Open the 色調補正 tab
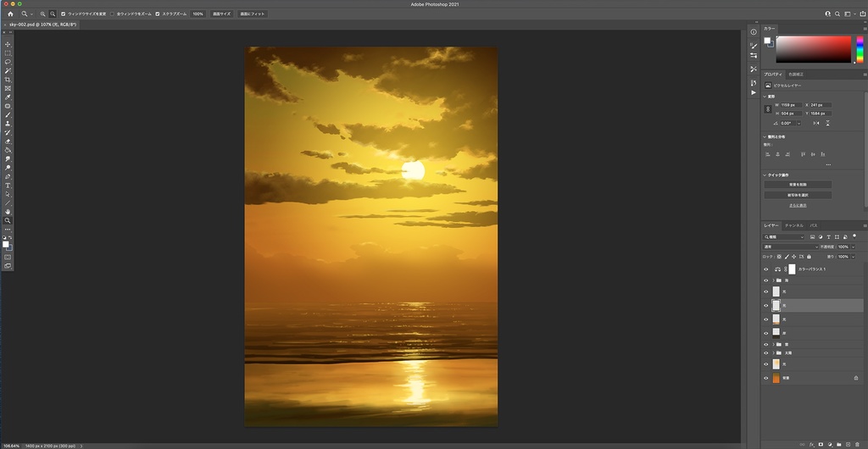The height and width of the screenshot is (449, 868). coord(797,75)
